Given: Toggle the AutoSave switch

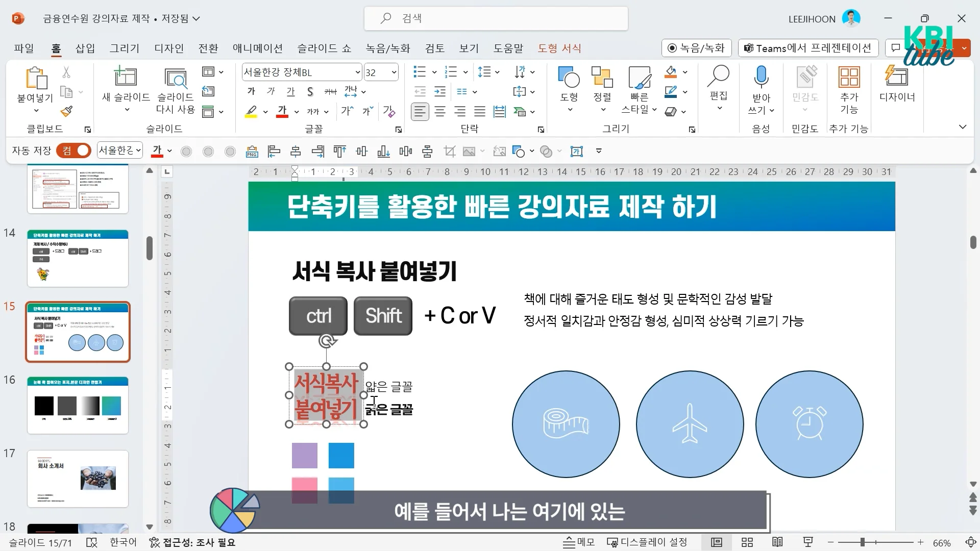Looking at the screenshot, I should click(x=73, y=151).
